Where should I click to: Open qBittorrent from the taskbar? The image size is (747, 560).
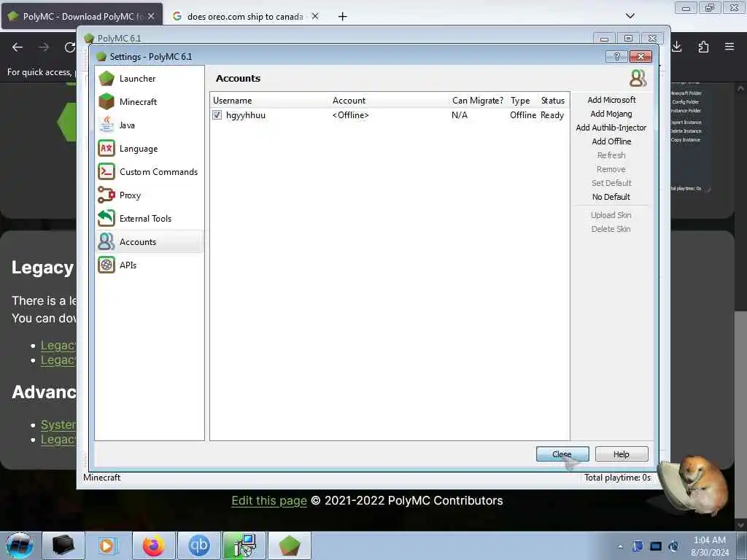(198, 545)
